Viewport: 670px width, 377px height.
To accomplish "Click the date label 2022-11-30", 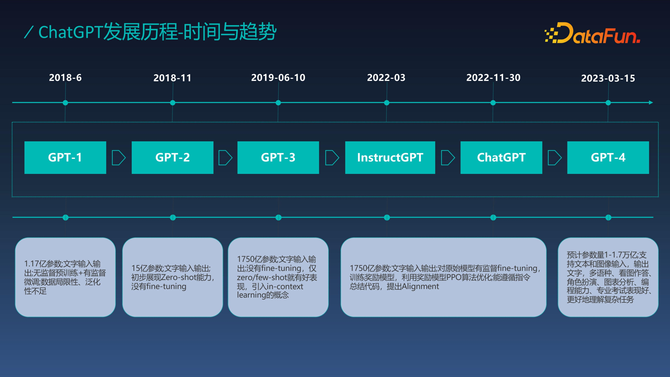I will [x=493, y=78].
